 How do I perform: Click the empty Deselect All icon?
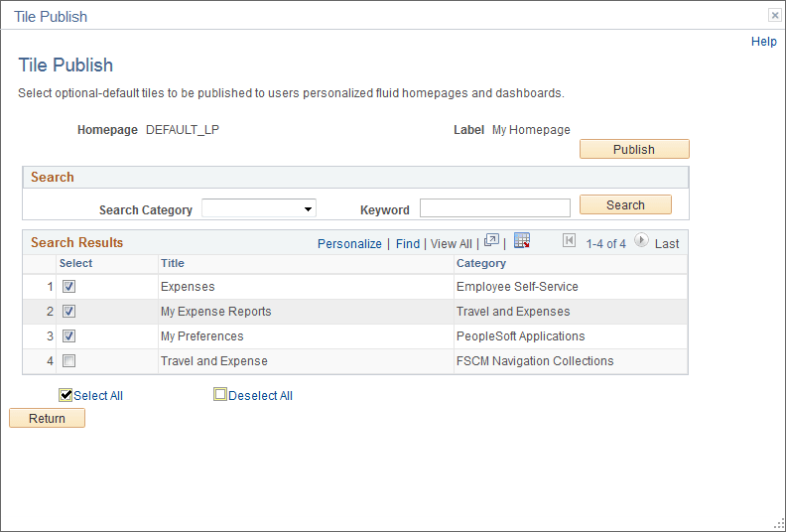[x=220, y=394]
